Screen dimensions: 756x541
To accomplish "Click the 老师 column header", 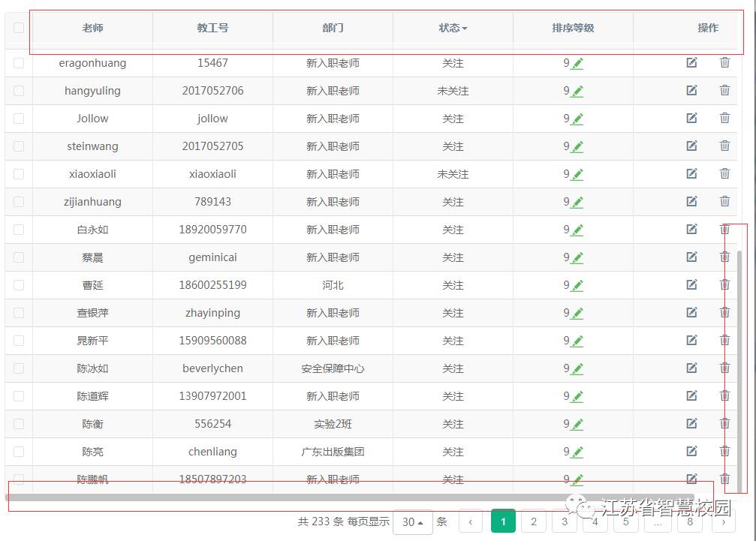I will [x=92, y=28].
